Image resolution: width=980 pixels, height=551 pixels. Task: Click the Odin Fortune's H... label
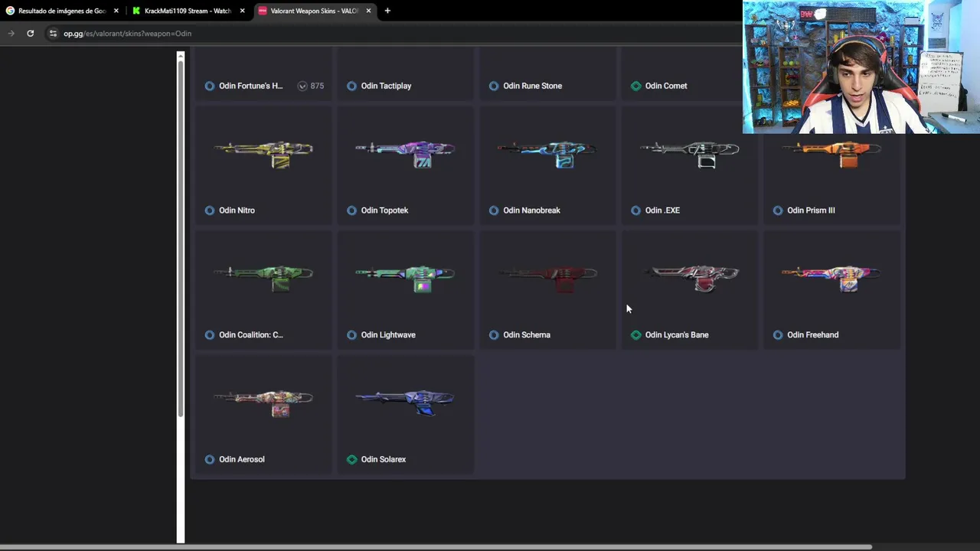250,86
